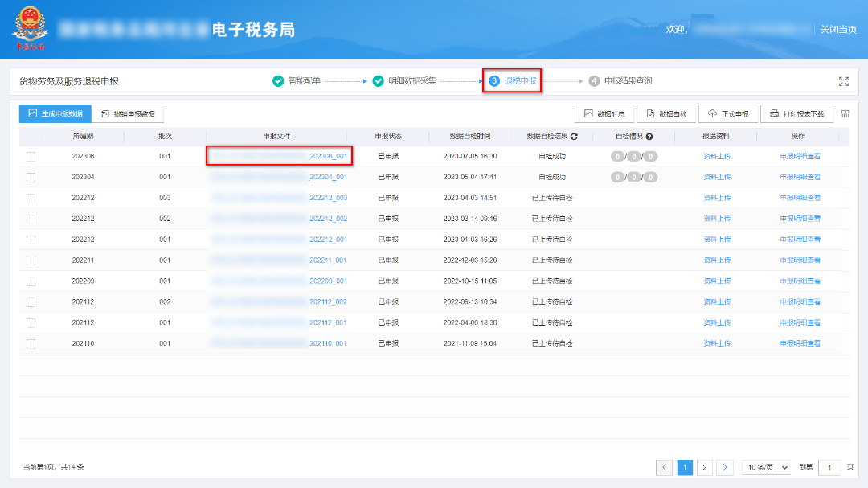Jump to page 2 in pagination
Viewport: 868px width, 488px height.
[705, 468]
